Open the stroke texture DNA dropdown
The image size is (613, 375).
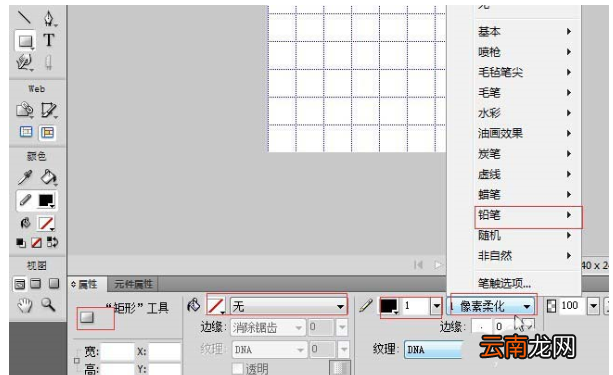pyautogui.click(x=433, y=350)
